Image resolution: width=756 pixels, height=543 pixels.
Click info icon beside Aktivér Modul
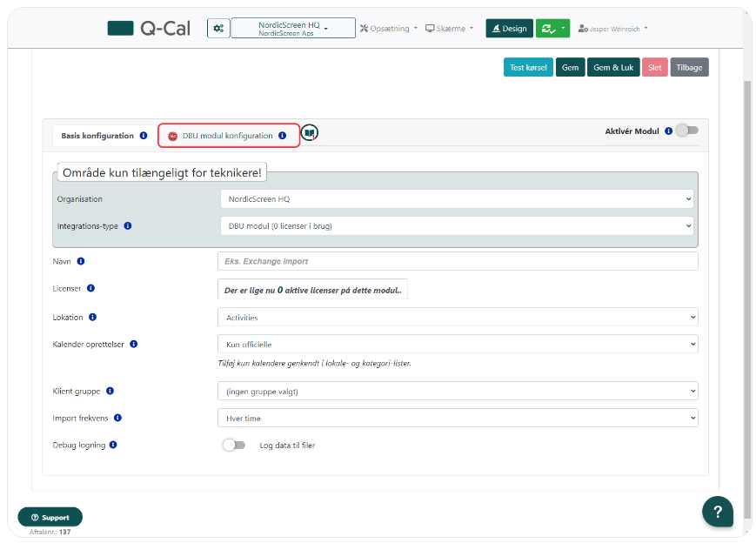pyautogui.click(x=669, y=131)
